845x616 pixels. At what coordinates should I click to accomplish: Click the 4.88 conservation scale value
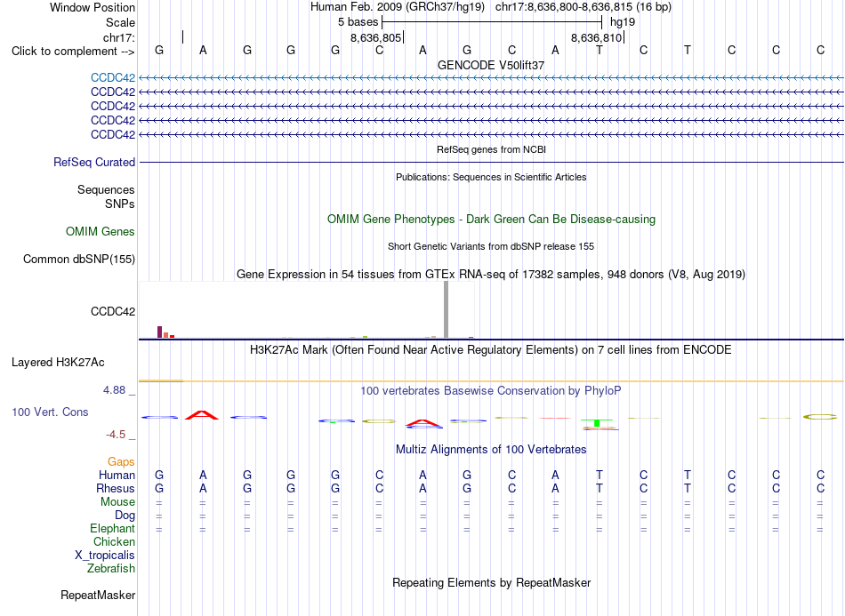[x=114, y=390]
